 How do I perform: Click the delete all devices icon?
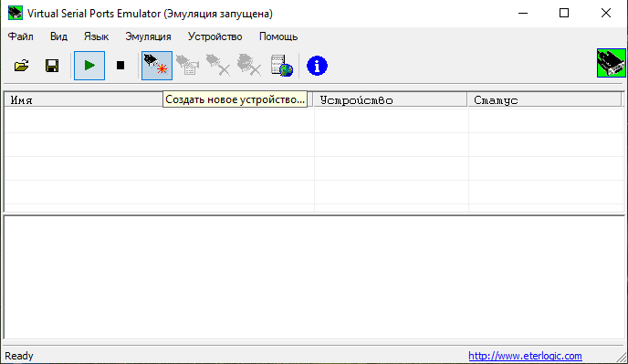coord(249,66)
